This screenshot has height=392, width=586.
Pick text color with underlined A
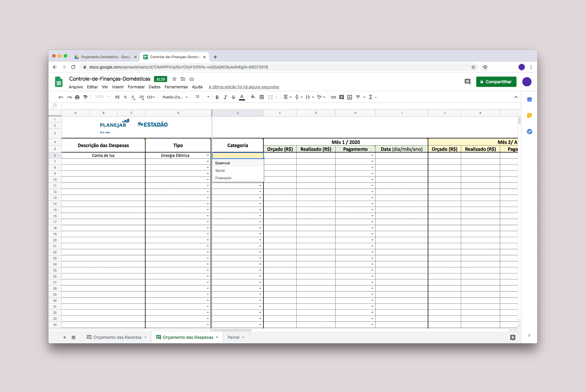pyautogui.click(x=242, y=97)
